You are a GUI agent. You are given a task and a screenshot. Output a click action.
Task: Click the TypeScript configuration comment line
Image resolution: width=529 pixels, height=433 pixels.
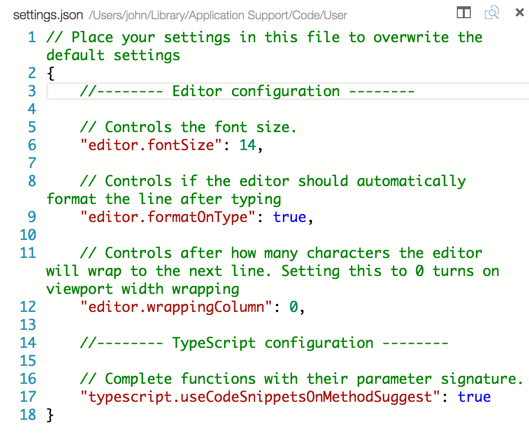(264, 343)
